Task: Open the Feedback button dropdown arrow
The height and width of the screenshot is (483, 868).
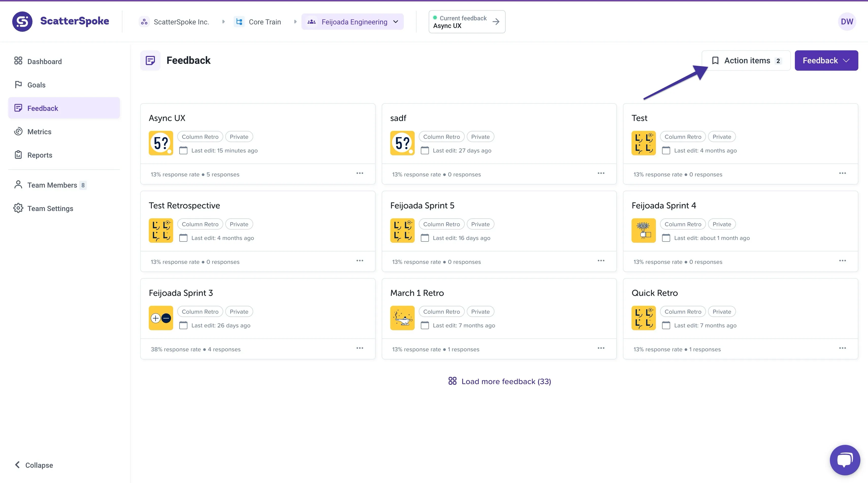Action: click(x=846, y=61)
